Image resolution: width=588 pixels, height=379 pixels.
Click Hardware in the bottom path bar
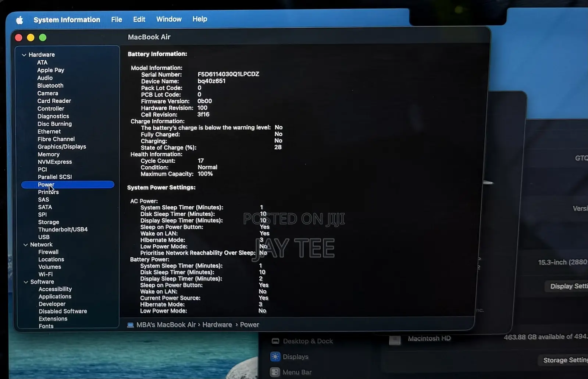tap(217, 325)
